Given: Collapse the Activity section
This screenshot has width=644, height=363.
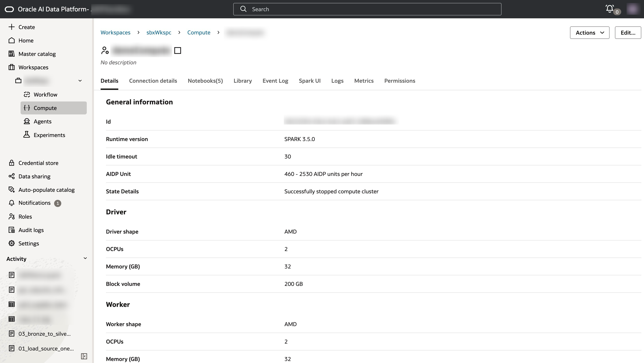Looking at the screenshot, I should click(x=85, y=258).
